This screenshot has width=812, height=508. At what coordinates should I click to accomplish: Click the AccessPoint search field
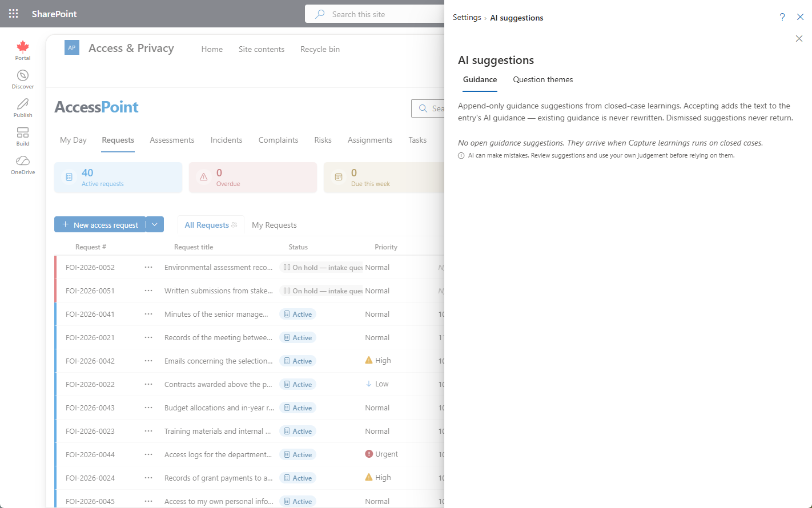428,108
